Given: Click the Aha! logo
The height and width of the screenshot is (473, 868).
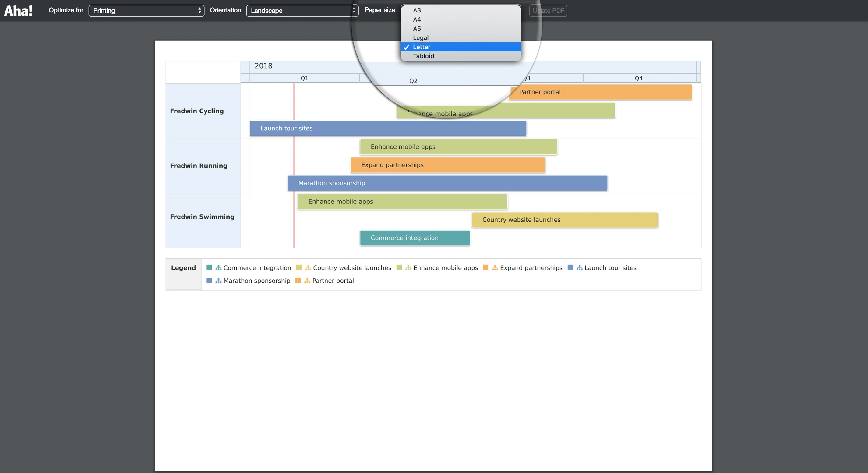Looking at the screenshot, I should coord(18,10).
